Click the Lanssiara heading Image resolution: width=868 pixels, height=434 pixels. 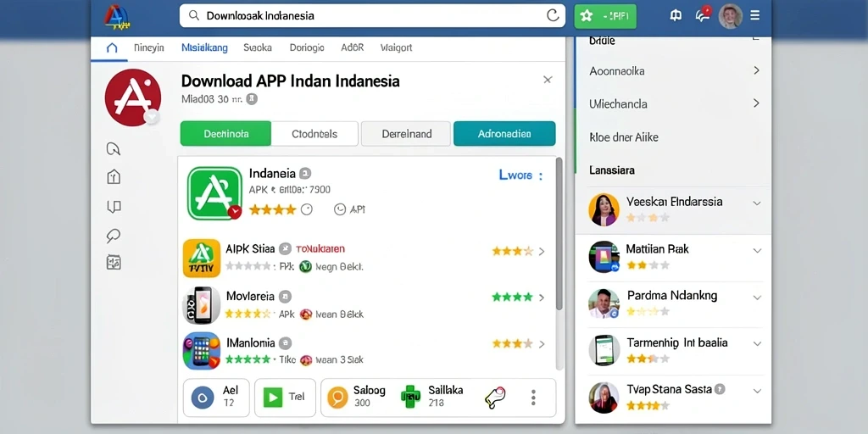612,170
